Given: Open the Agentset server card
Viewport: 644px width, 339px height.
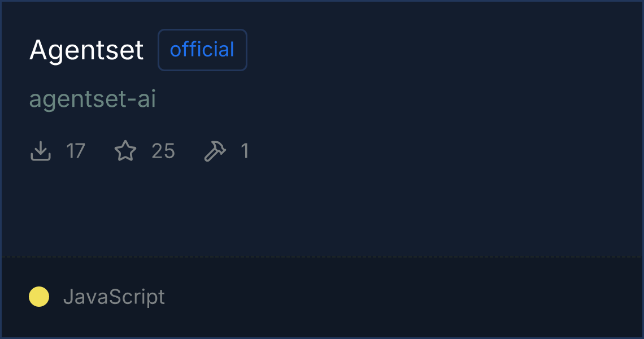Looking at the screenshot, I should pyautogui.click(x=86, y=50).
